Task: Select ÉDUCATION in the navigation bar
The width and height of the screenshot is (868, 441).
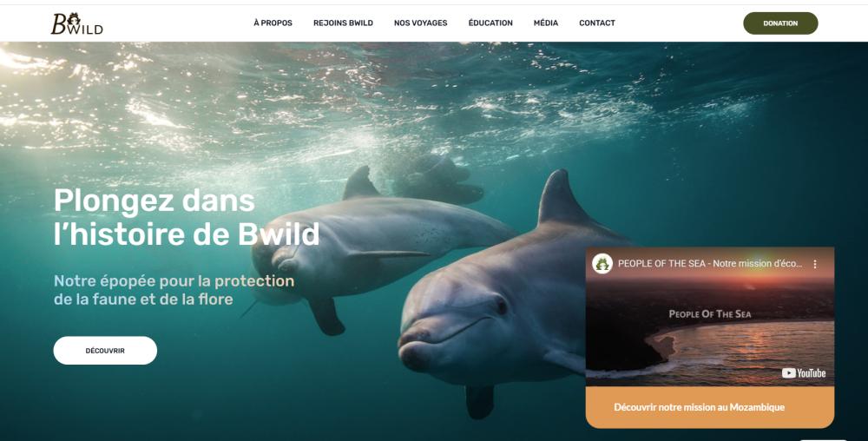Action: tap(490, 23)
